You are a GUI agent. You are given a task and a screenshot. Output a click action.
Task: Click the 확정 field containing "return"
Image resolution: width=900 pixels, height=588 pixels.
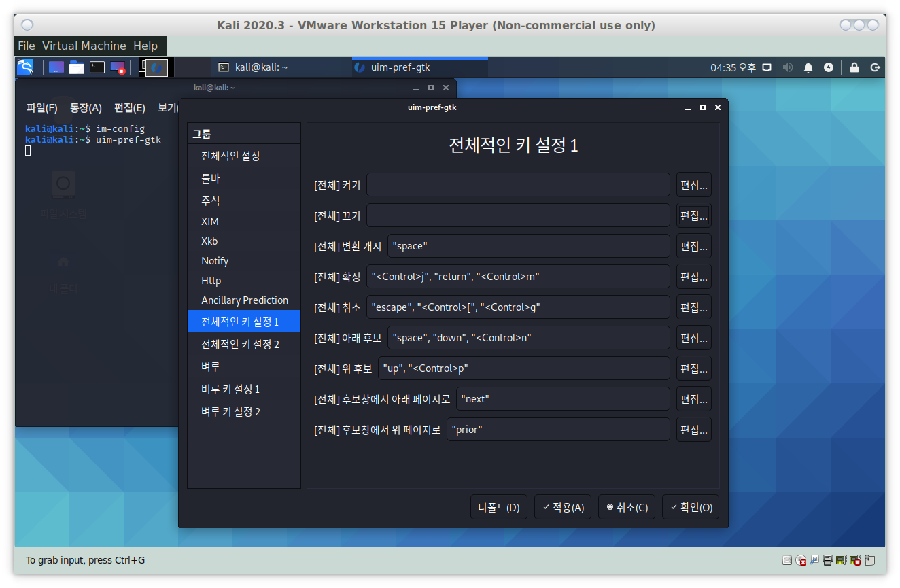(518, 277)
